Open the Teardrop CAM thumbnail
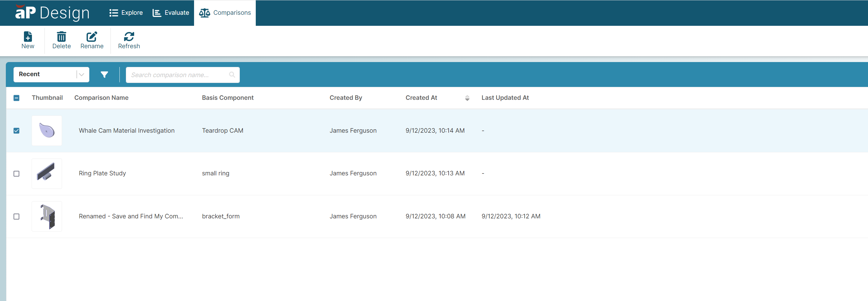The height and width of the screenshot is (301, 868). click(47, 131)
